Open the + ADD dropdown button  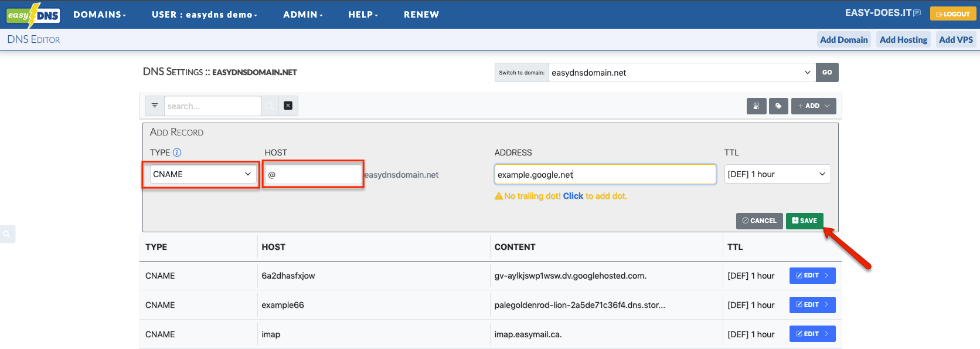click(814, 106)
